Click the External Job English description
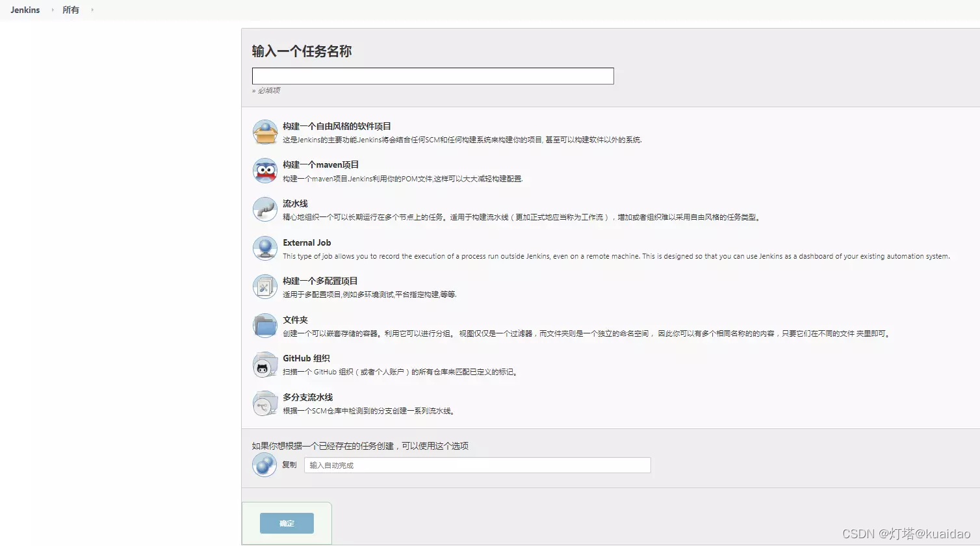Viewport: 980px width, 546px height. click(616, 256)
